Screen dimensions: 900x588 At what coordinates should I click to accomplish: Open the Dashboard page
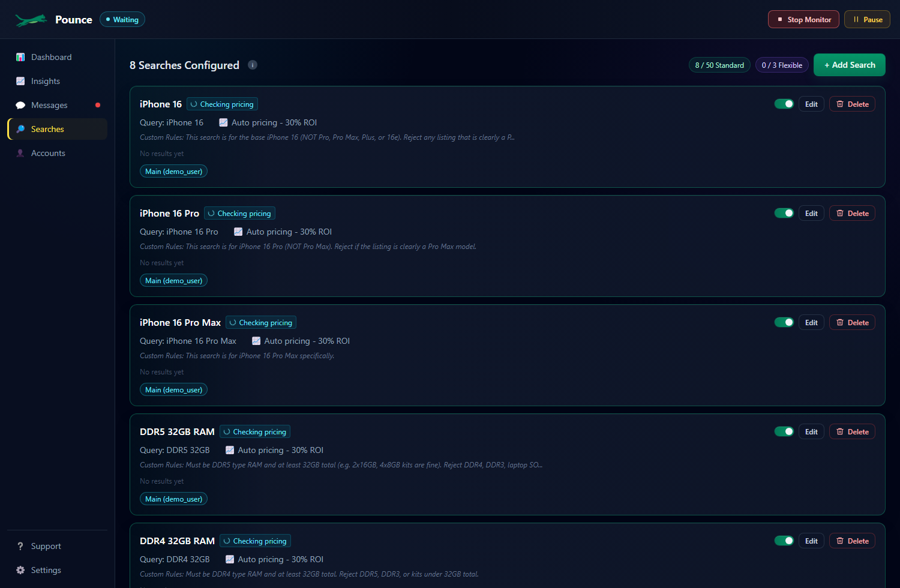[57, 57]
